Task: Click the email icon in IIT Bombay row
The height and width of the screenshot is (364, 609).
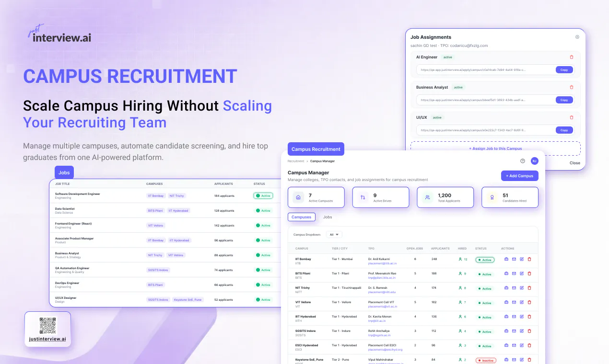Action: coord(514,259)
